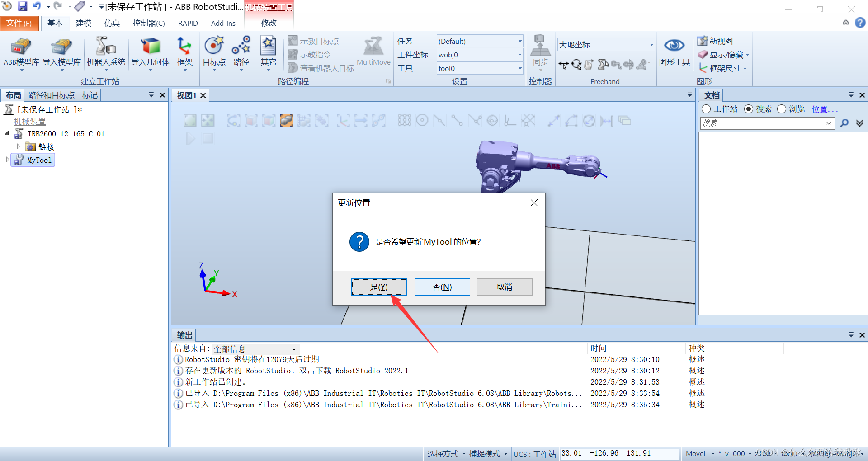868x461 pixels.
Task: Click 示教指令 teach instruction
Action: pos(310,55)
